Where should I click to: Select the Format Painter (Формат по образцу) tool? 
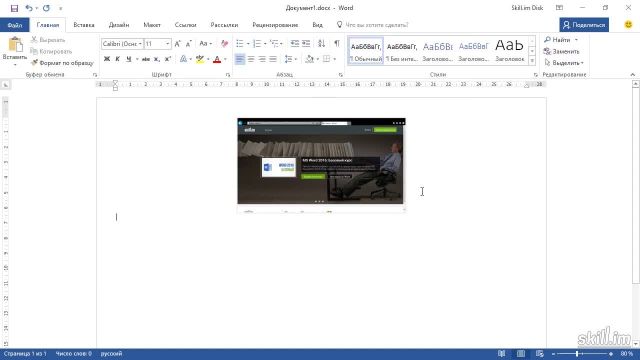pos(62,63)
